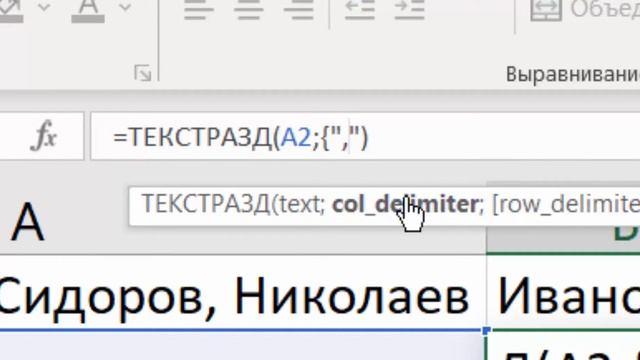Click col_delimiter argument in the tooltip
This screenshot has height=360, width=640.
pos(404,204)
